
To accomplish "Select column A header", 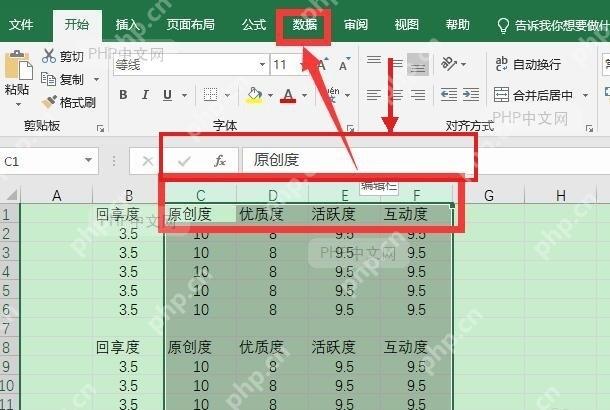I will pyautogui.click(x=57, y=195).
